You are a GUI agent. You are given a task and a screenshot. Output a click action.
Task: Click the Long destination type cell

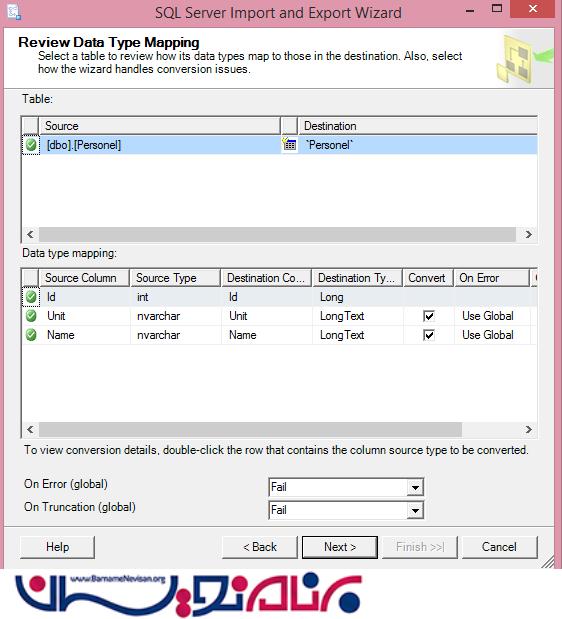358,297
